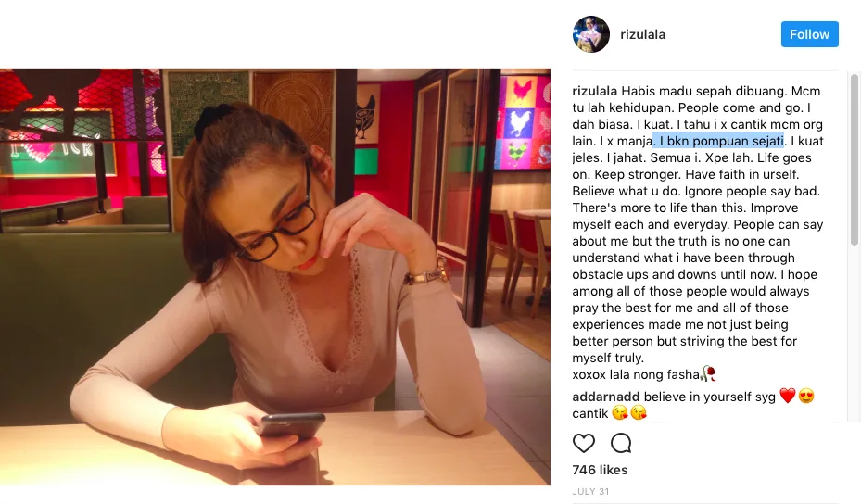Click the 'believe in yourself syg' comment text
The width and height of the screenshot is (861, 504).
[x=709, y=397]
